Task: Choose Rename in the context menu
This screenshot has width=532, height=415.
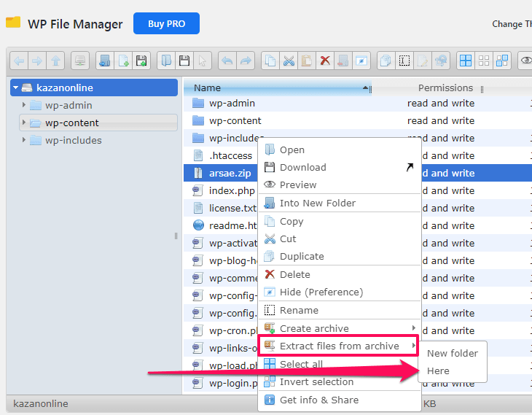Action: [x=340, y=311]
